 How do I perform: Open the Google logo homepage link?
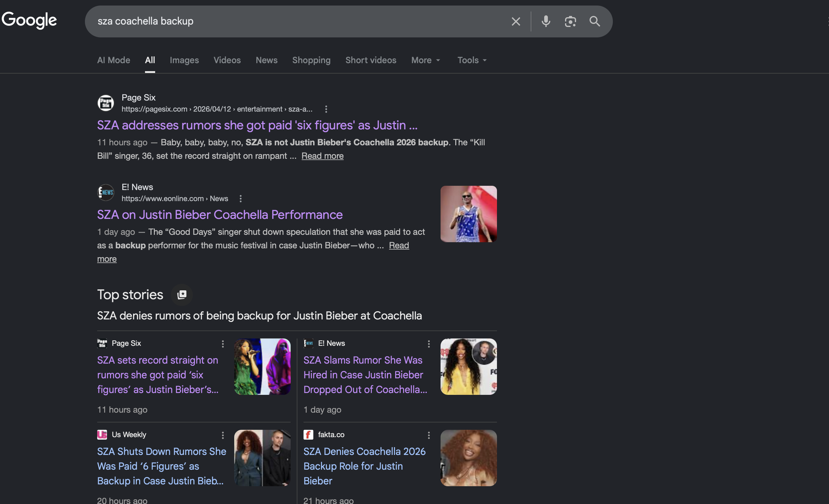click(x=29, y=20)
